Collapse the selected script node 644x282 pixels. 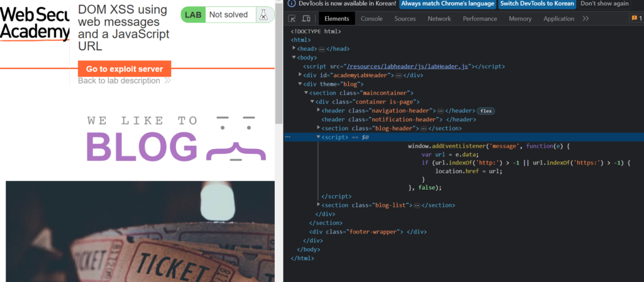(x=318, y=137)
